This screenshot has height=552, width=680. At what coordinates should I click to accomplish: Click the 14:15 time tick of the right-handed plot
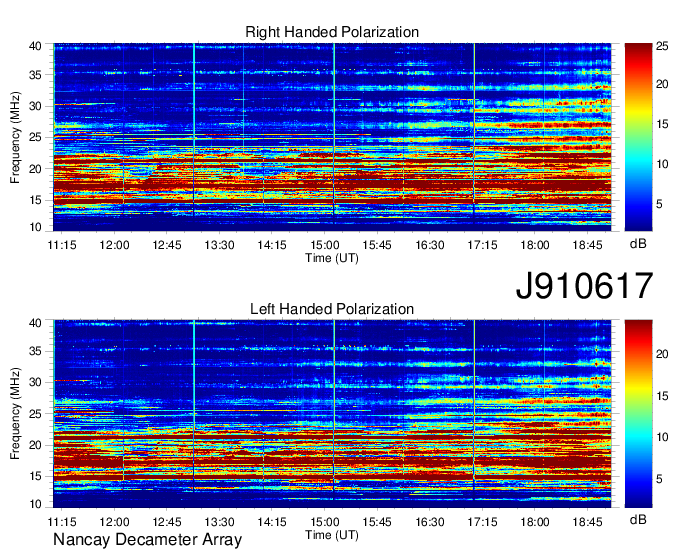pos(272,245)
